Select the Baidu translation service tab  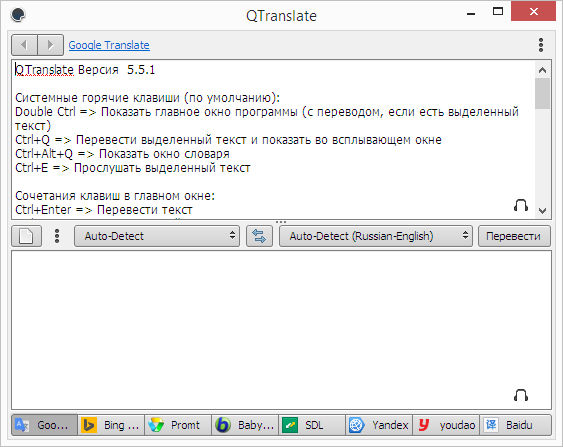(x=515, y=425)
